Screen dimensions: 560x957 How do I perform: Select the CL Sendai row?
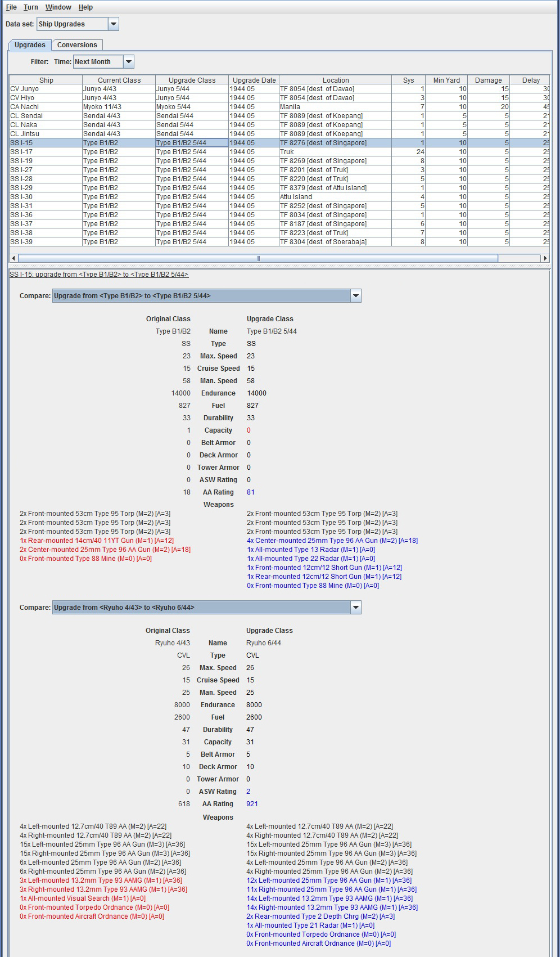click(279, 116)
